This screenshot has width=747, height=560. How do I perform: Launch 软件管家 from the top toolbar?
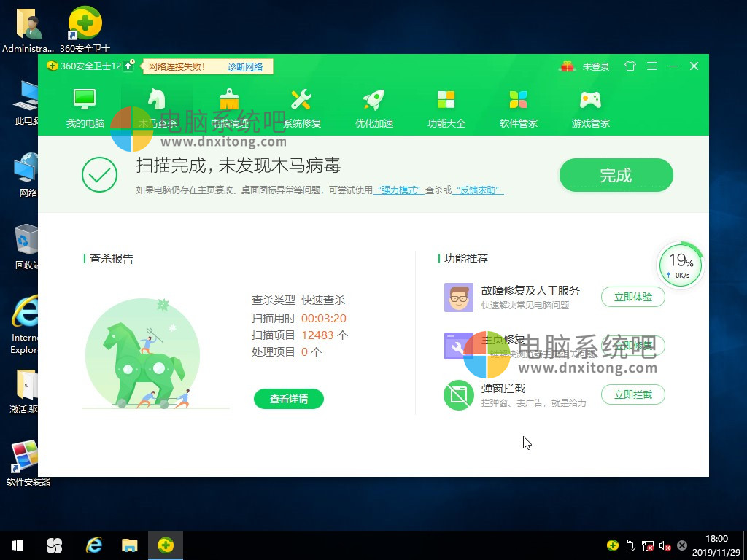click(x=518, y=108)
